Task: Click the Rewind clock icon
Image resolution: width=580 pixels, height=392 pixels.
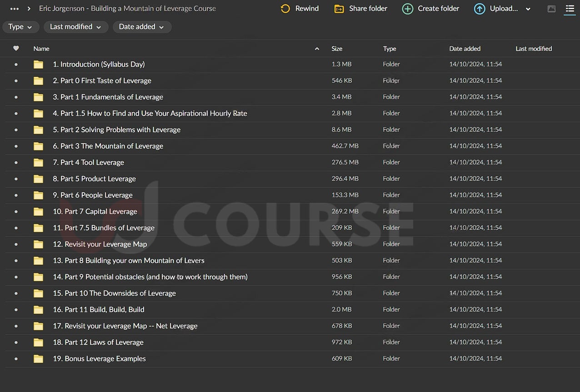Action: click(x=285, y=9)
